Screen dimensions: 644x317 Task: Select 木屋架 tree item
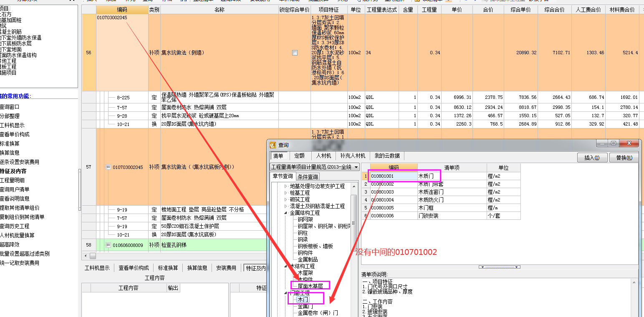[x=305, y=273]
